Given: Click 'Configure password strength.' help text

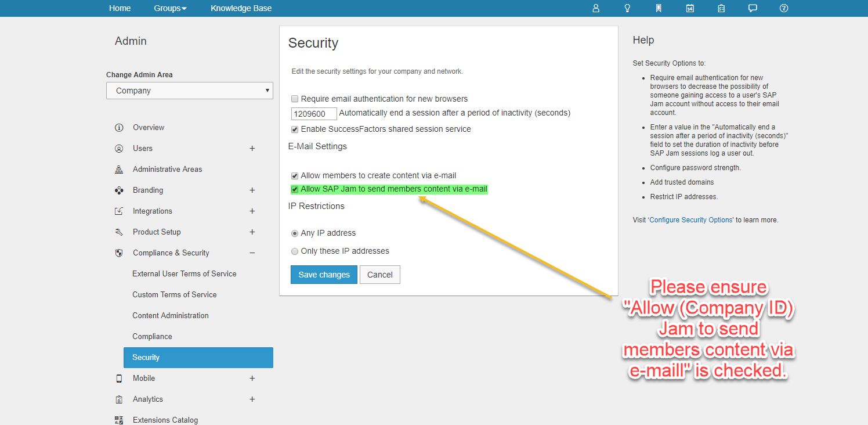Looking at the screenshot, I should (x=696, y=168).
